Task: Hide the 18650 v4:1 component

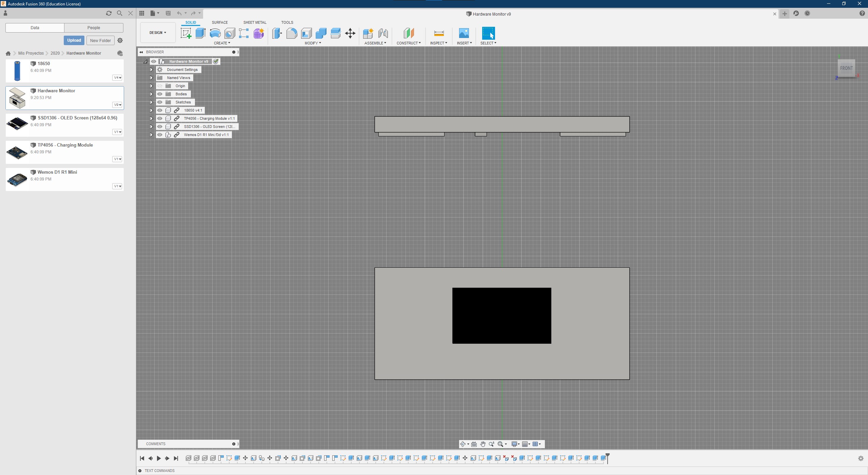Action: 160,110
